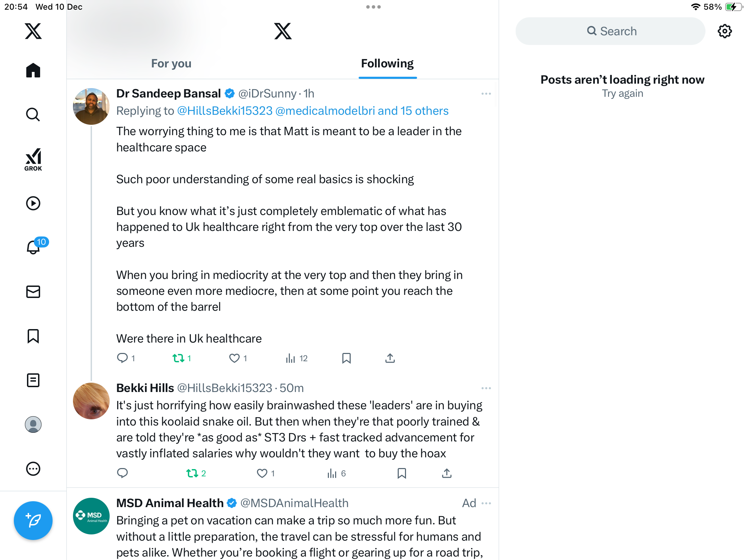Switch to the For you tab
747x560 pixels.
[x=171, y=63]
